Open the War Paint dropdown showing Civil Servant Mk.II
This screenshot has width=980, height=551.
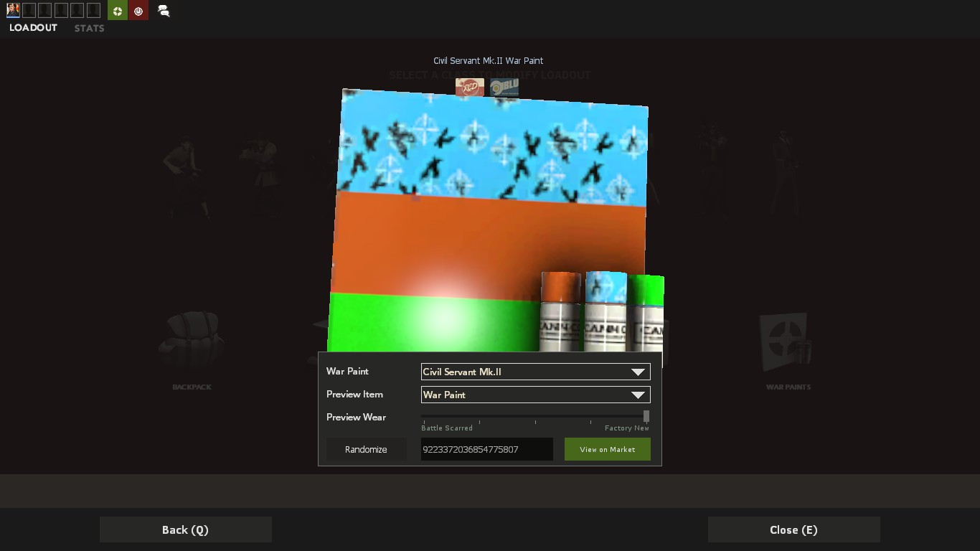535,372
